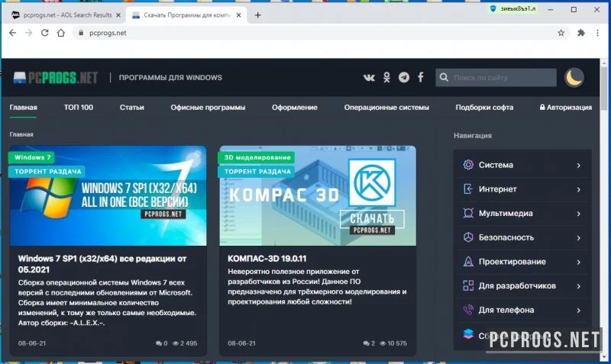Image resolution: width=611 pixels, height=364 pixels.
Task: Open the Операционные системы menu item
Action: (x=386, y=108)
